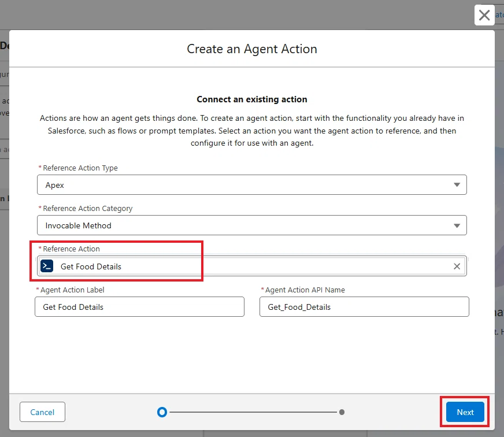This screenshot has width=504, height=437.
Task: Cancel the agent action creation
Action: (x=42, y=412)
